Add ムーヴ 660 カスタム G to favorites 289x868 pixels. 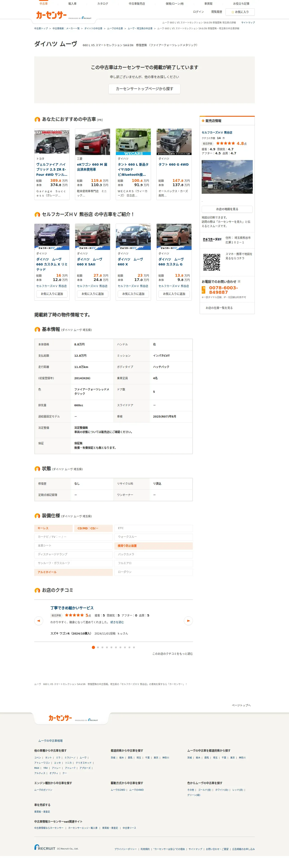click(174, 294)
